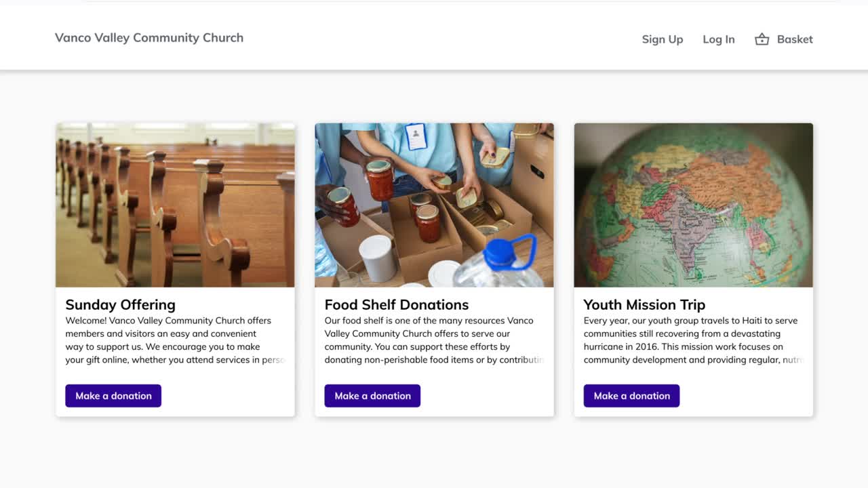The image size is (868, 488).
Task: Click the header navigation area near Log In
Action: 718,39
